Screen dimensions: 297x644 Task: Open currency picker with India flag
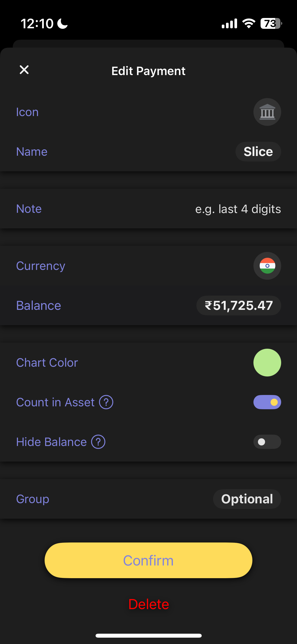point(267,266)
